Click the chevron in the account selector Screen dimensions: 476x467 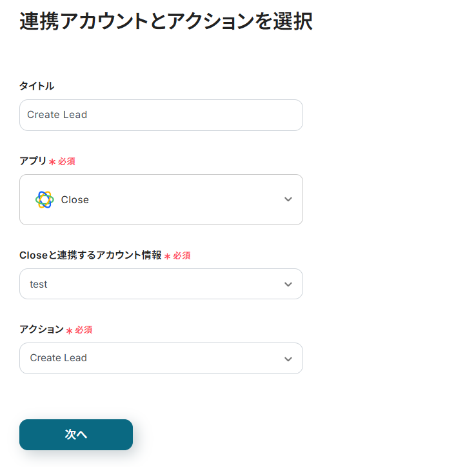tap(288, 284)
